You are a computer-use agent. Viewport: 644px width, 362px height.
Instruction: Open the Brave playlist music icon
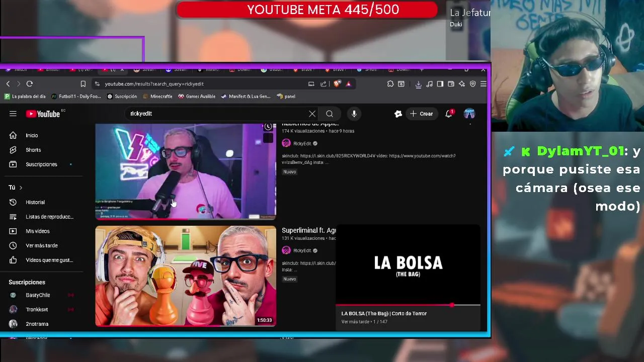point(429,84)
